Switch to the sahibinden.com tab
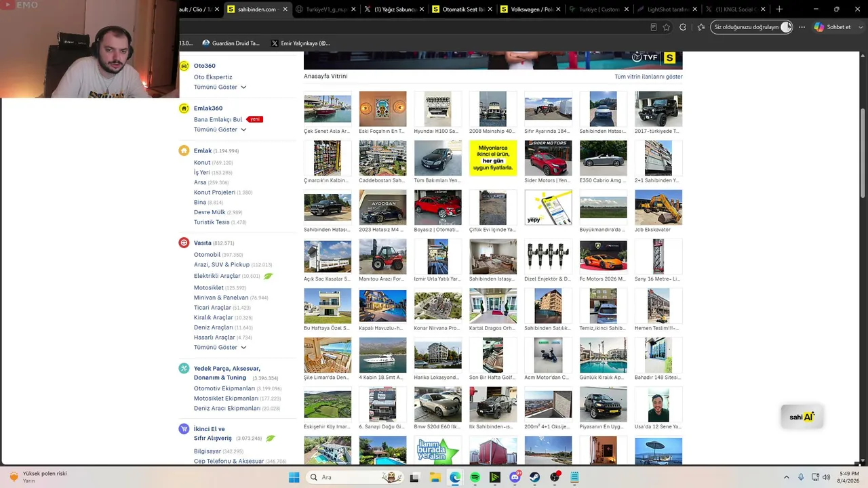Screen dimensions: 868x488 (x=257, y=9)
